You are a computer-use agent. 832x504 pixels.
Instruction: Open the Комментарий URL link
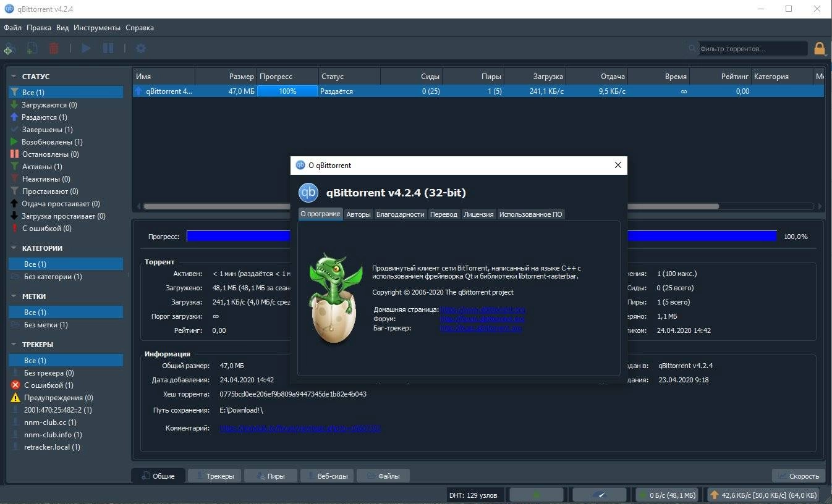300,428
